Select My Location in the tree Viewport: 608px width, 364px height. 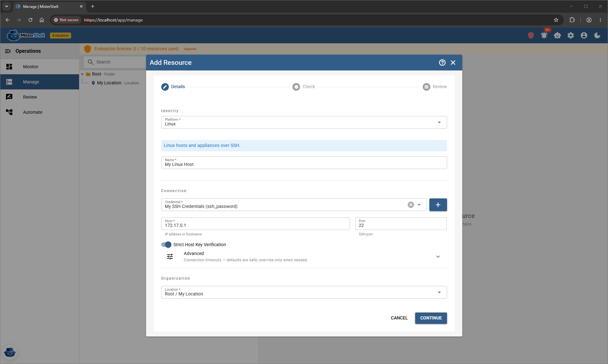tap(109, 83)
